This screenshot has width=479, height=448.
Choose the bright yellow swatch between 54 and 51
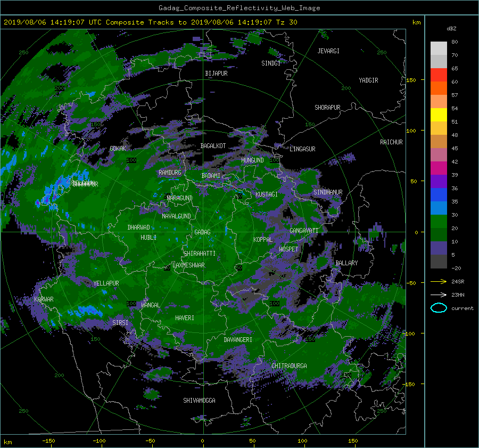(439, 115)
